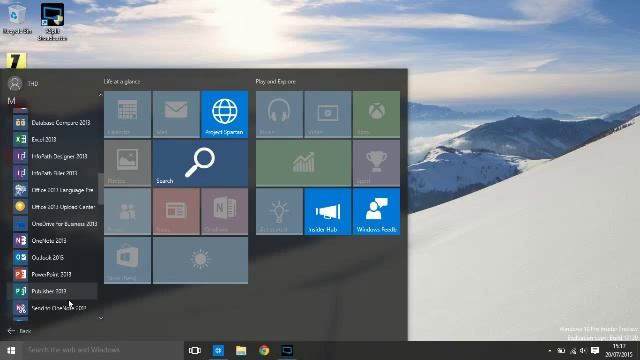Open Send to OneNote 2013 entry
The width and height of the screenshot is (640, 360).
click(x=52, y=308)
